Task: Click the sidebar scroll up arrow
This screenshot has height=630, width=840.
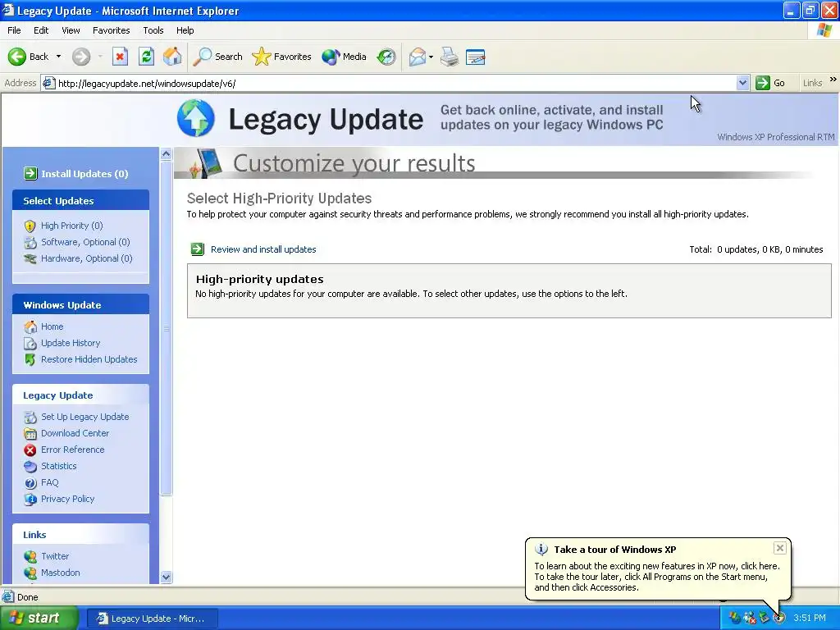Action: [166, 153]
